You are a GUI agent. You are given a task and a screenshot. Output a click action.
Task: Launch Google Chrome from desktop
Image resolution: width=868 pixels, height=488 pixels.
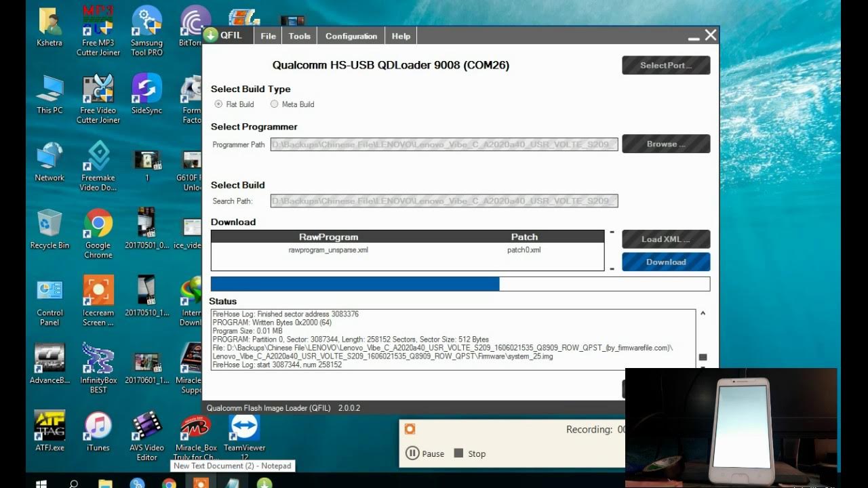(98, 234)
